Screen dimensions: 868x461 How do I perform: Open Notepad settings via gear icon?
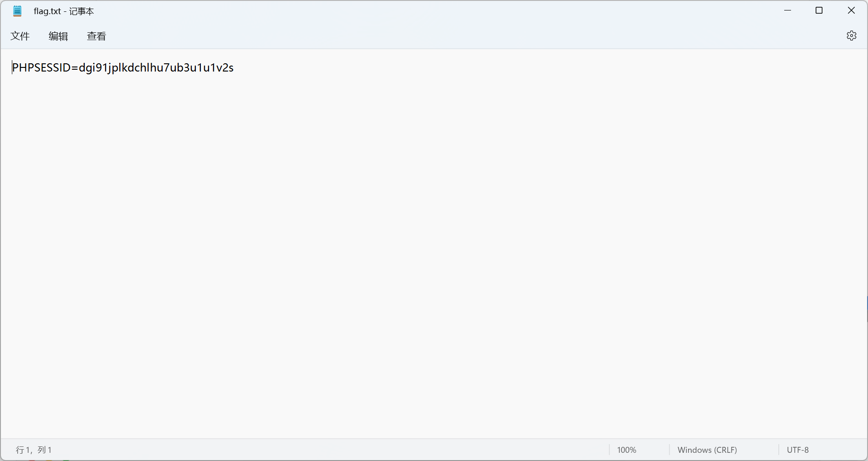(x=851, y=36)
